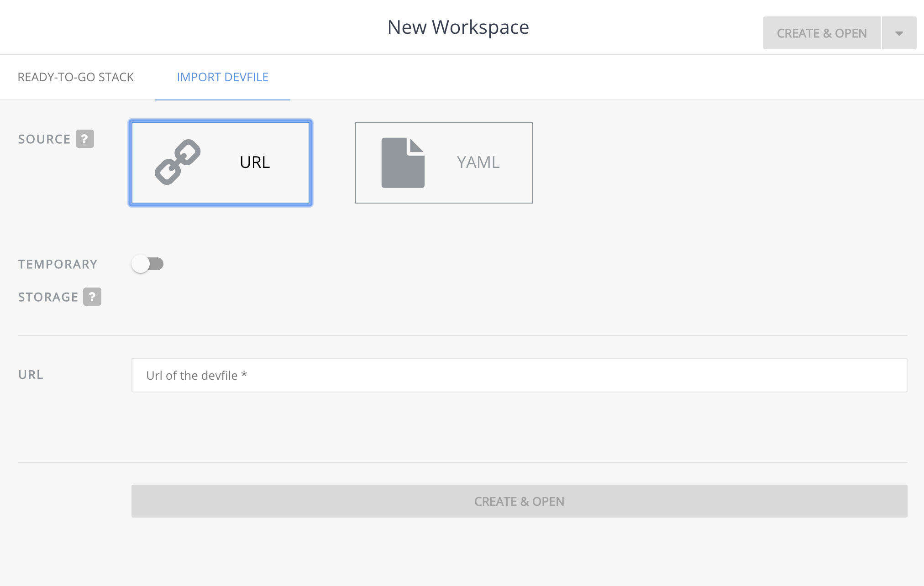Click the URL label left of the input field

pyautogui.click(x=31, y=375)
